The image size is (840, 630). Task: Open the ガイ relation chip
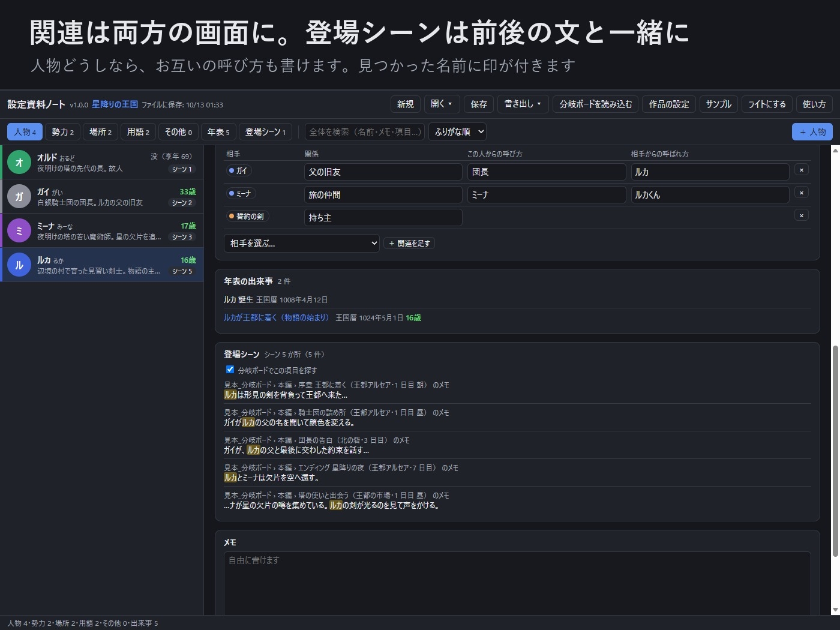pyautogui.click(x=239, y=170)
